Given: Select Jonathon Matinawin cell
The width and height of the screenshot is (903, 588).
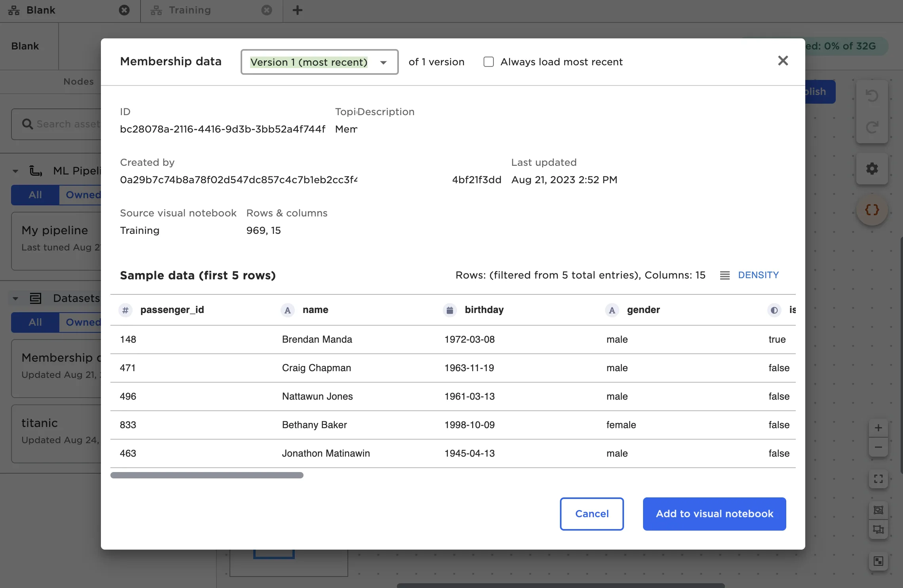Looking at the screenshot, I should 326,453.
